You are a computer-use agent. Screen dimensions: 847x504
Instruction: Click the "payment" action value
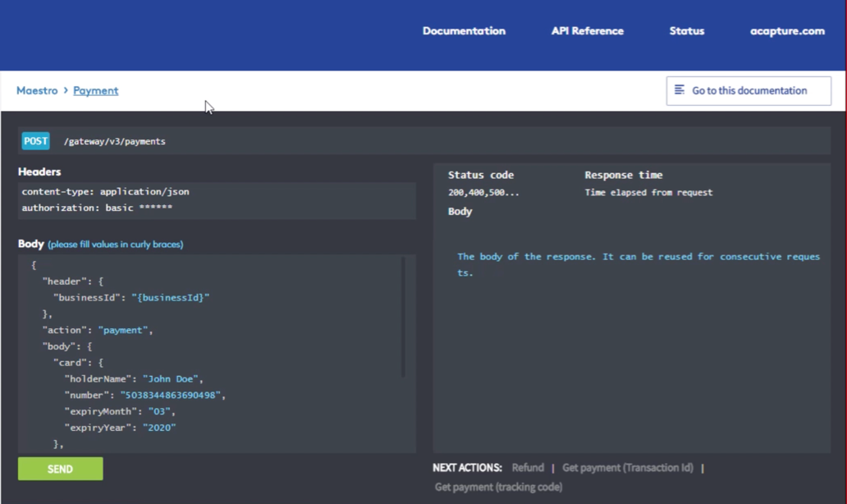pos(122,330)
